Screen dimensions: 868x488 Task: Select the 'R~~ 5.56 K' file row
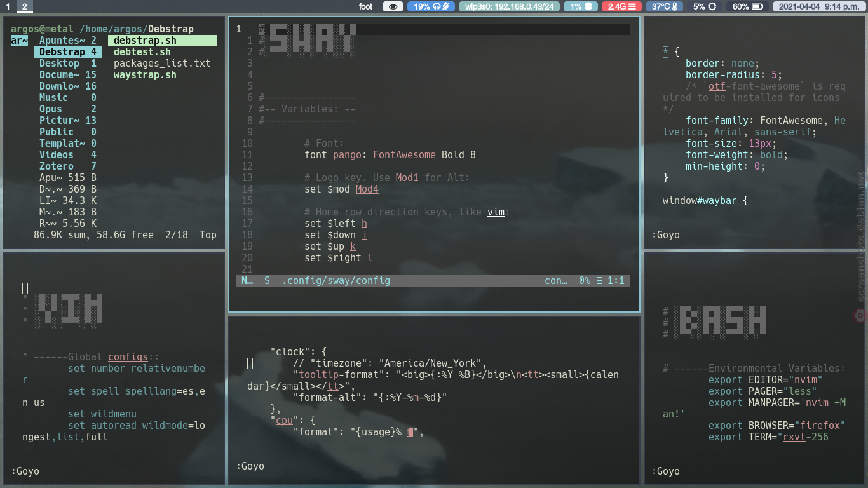pyautogui.click(x=68, y=224)
